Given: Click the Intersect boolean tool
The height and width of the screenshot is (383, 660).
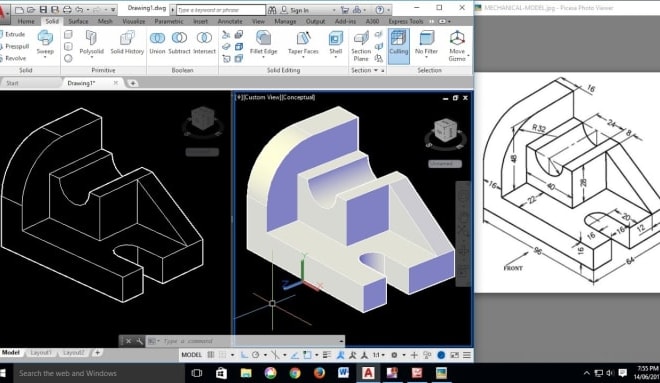Looking at the screenshot, I should click(x=204, y=43).
